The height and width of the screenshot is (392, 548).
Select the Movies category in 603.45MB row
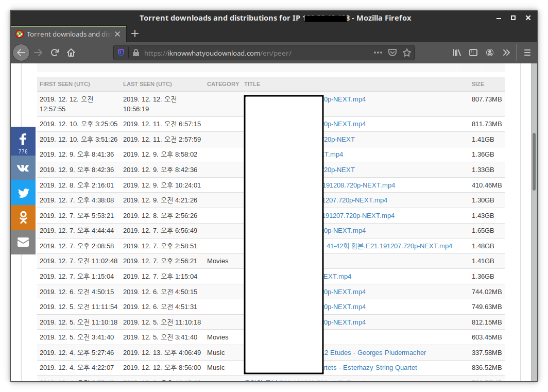click(x=217, y=337)
